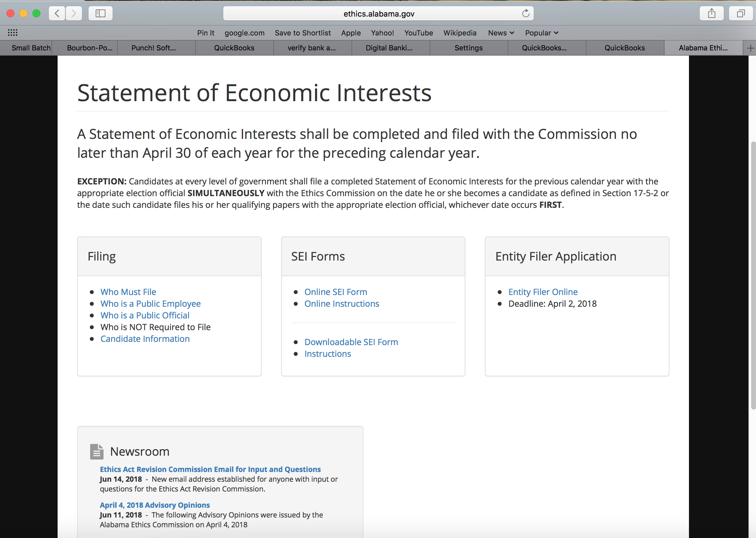Click the page vertical scrollbar thumb
Image resolution: width=756 pixels, height=538 pixels.
point(753,275)
